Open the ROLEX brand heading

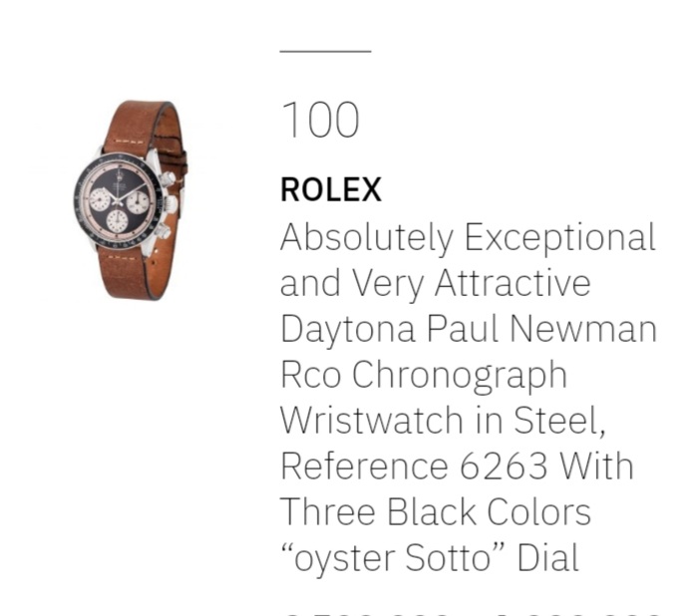pos(331,189)
